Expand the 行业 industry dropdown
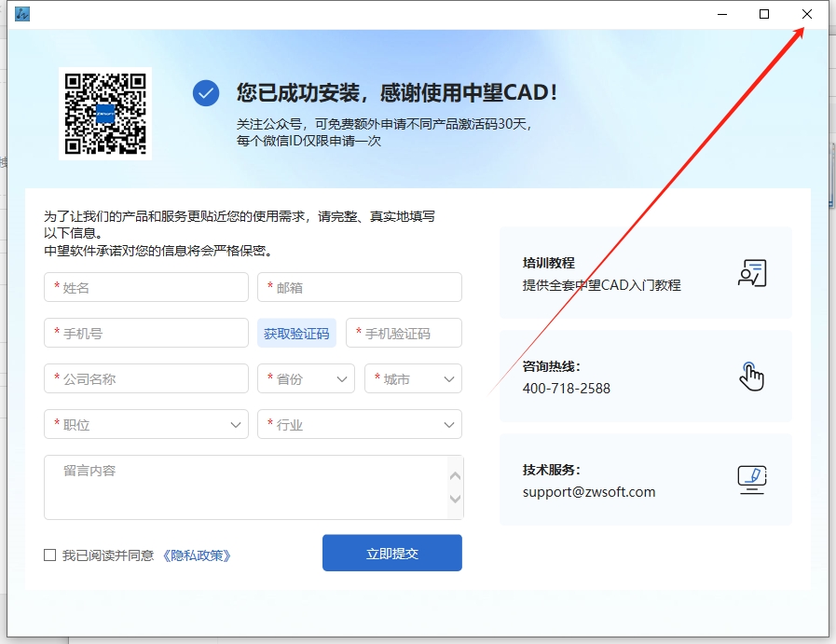This screenshot has width=836, height=644. [359, 424]
